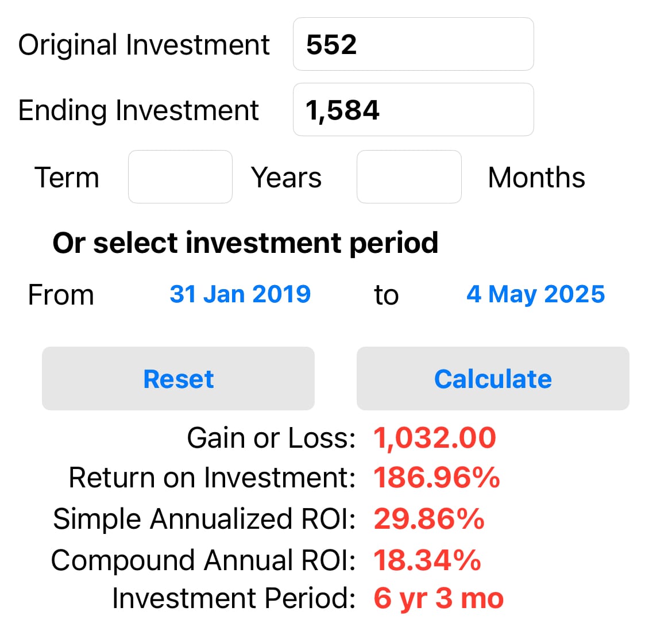Click the Ending Investment label

pyautogui.click(x=138, y=111)
